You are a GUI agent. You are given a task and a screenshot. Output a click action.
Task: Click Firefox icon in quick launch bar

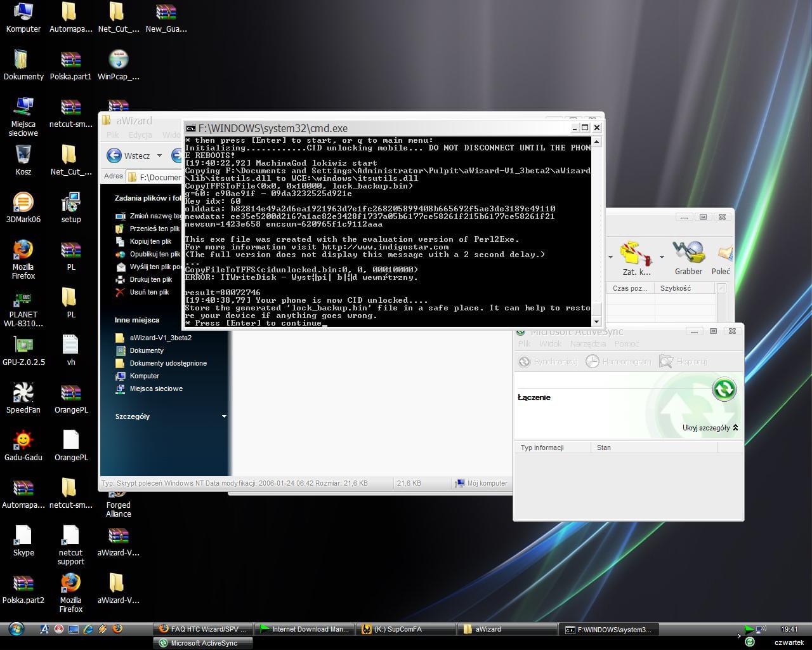117,629
